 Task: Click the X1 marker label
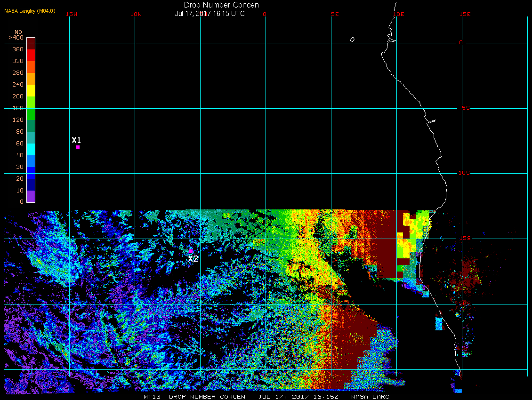tap(76, 140)
